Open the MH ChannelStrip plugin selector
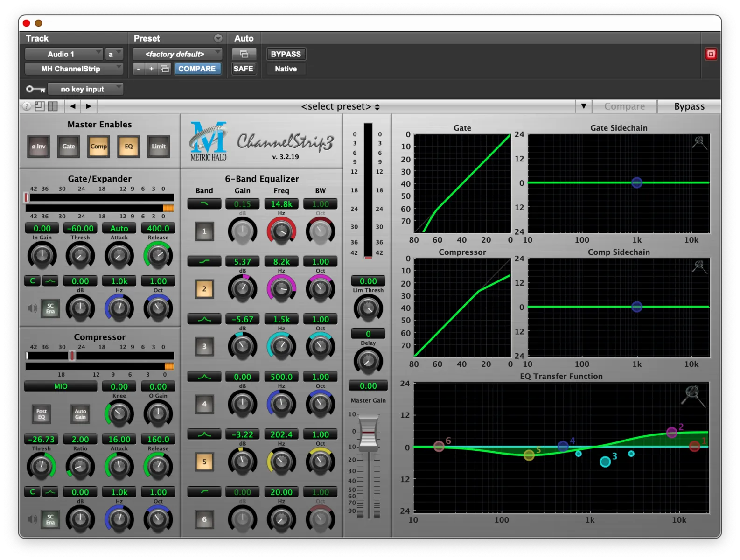Viewport: 740px width, 560px height. pos(74,69)
